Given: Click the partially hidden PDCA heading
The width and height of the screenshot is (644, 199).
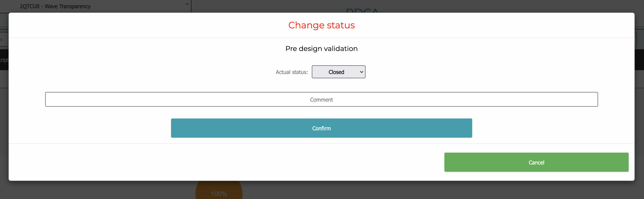Looking at the screenshot, I should (x=362, y=10).
